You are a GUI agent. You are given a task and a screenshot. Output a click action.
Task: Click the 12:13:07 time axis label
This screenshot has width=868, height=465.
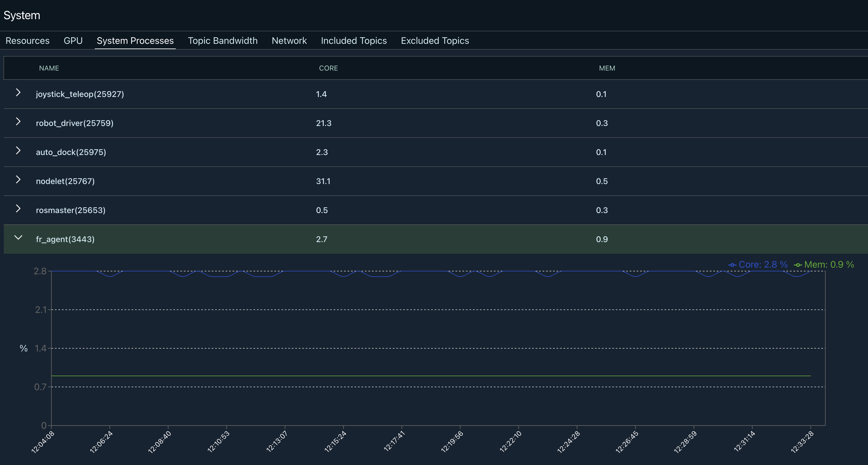277,441
